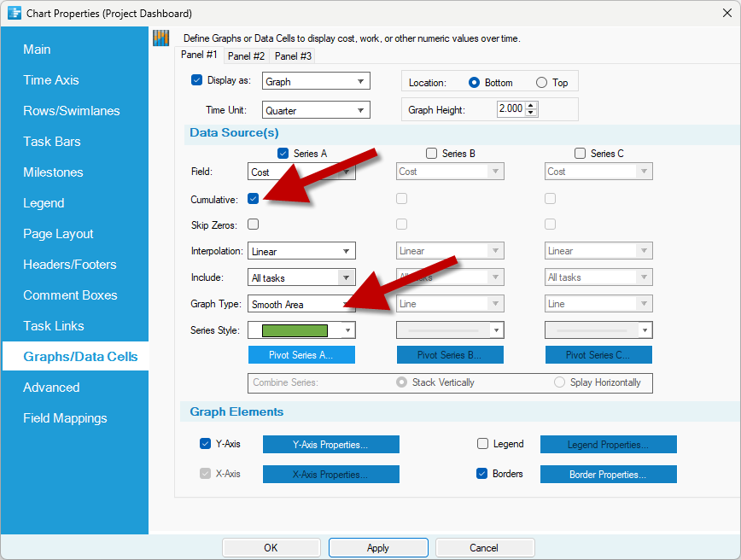This screenshot has width=741, height=560.
Task: Click the Pivot Series B button
Action: click(450, 355)
